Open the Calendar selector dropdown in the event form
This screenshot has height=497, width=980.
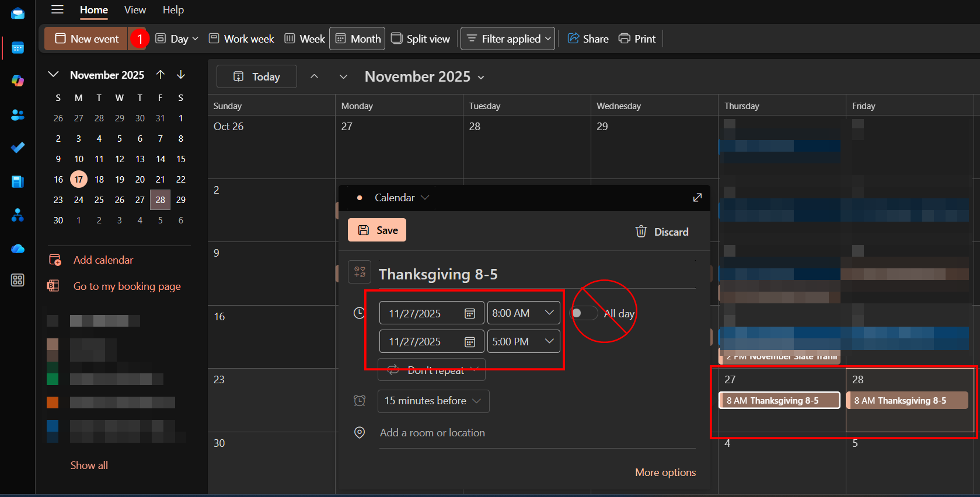tap(402, 198)
